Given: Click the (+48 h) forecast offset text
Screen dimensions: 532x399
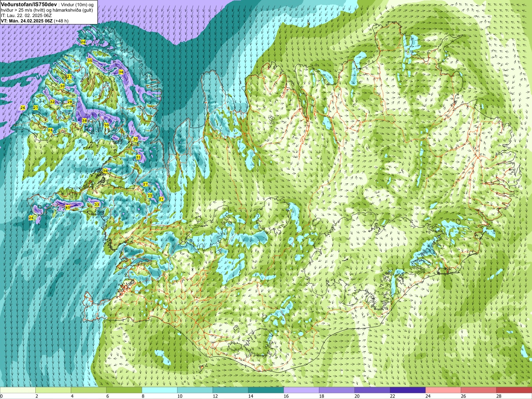Looking at the screenshot, I should (x=61, y=21).
